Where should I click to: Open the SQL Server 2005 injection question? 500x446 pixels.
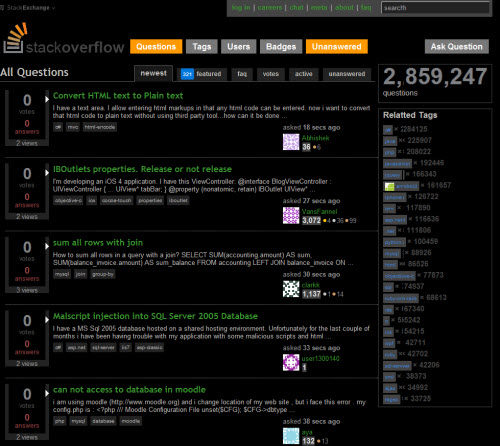(x=155, y=316)
